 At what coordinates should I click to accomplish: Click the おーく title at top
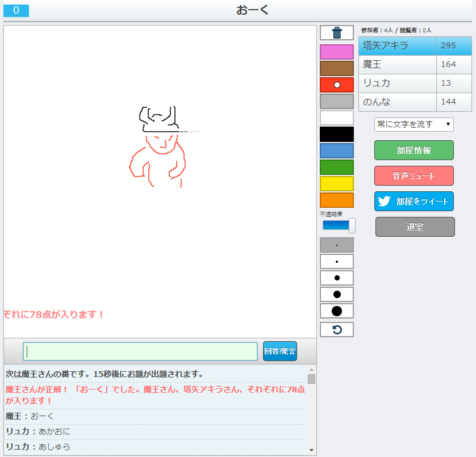click(253, 10)
